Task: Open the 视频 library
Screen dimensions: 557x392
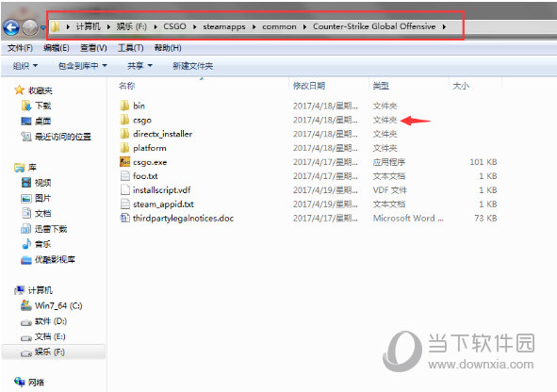Action: click(x=37, y=183)
